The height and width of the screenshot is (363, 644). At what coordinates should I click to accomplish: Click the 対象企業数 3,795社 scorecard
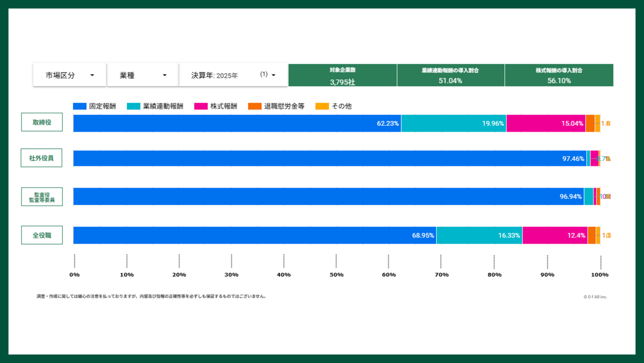[x=342, y=76]
